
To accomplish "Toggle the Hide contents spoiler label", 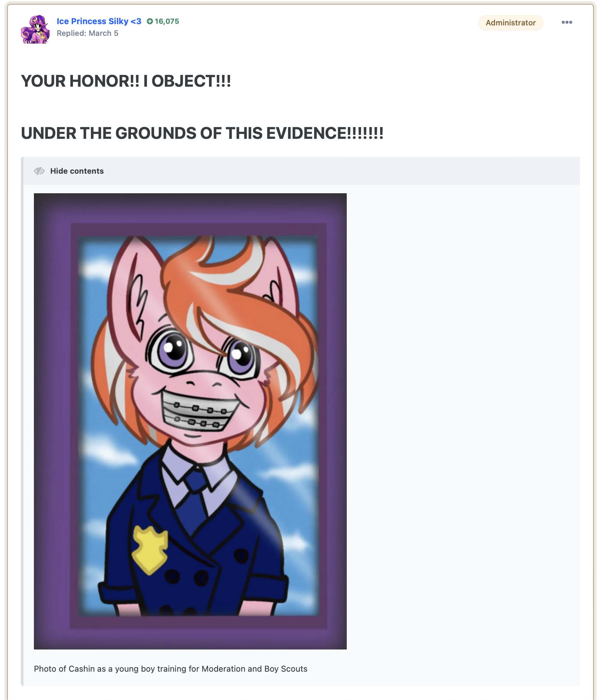I will [x=77, y=171].
